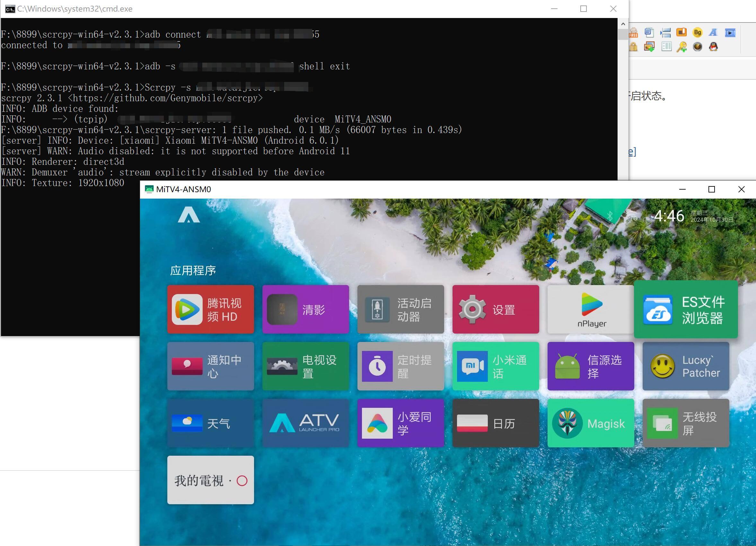756x546 pixels.
Task: Click the clock showing 4:46
Action: tap(669, 216)
